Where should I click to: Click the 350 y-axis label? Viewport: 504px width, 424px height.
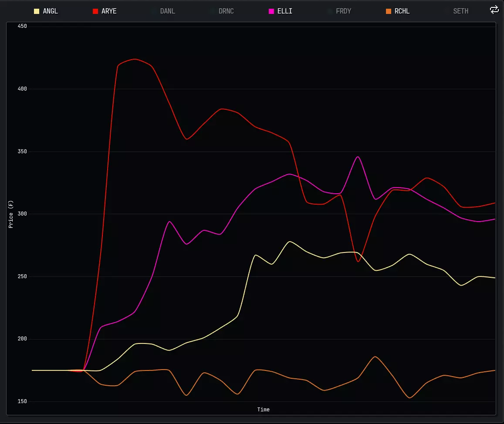tap(22, 151)
